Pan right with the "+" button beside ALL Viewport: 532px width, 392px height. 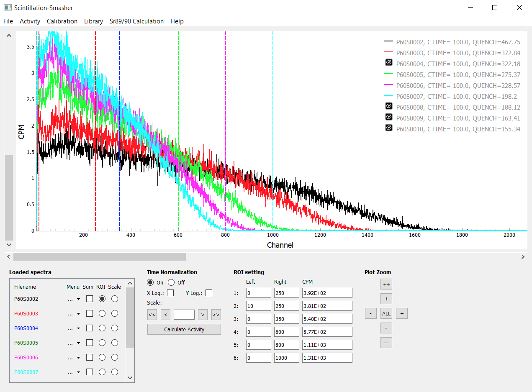coord(401,313)
